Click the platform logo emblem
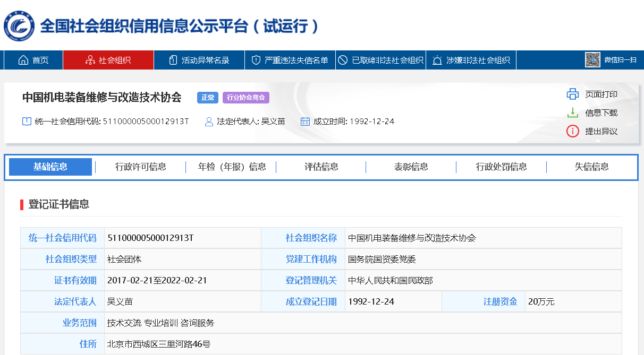This screenshot has width=644, height=355. [x=19, y=25]
